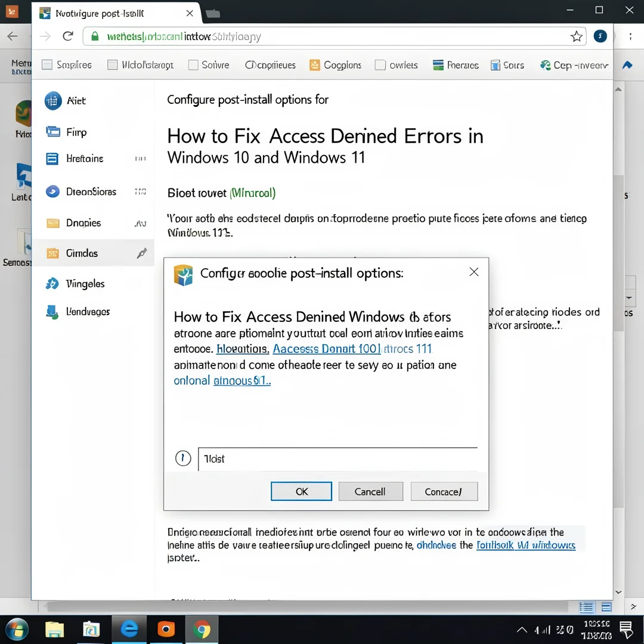
Task: Open the 'Smplires' bookmark
Action: (x=67, y=65)
